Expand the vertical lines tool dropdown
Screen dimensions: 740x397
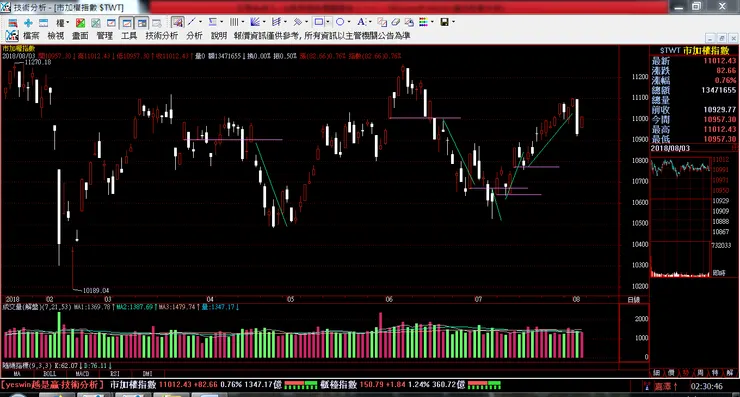243,22
